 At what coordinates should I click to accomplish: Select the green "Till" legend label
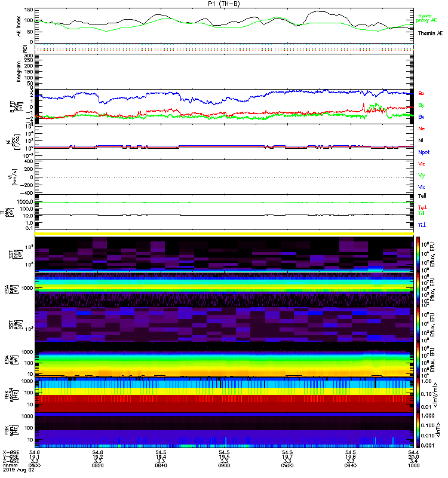pos(421,213)
